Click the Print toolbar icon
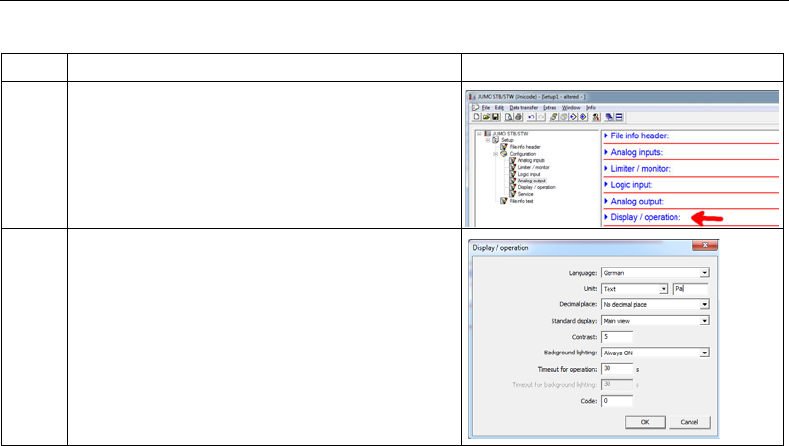This screenshot has width=789, height=446. (508, 116)
